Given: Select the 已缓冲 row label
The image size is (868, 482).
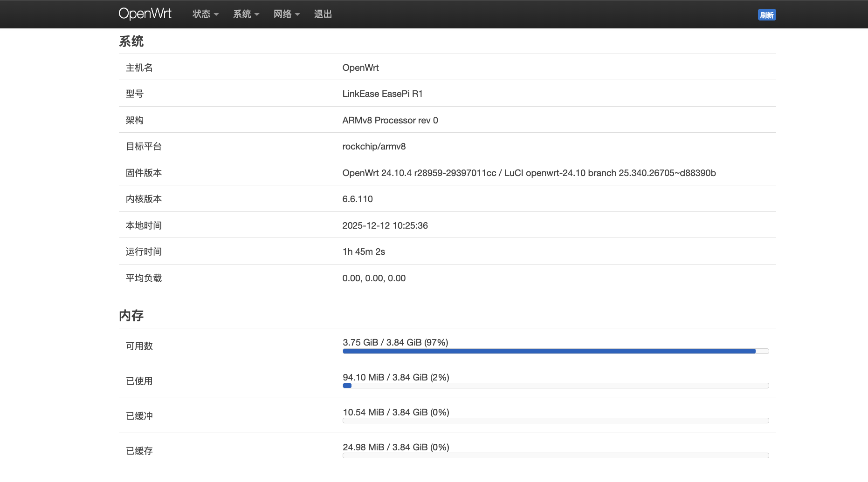Looking at the screenshot, I should coord(139,416).
